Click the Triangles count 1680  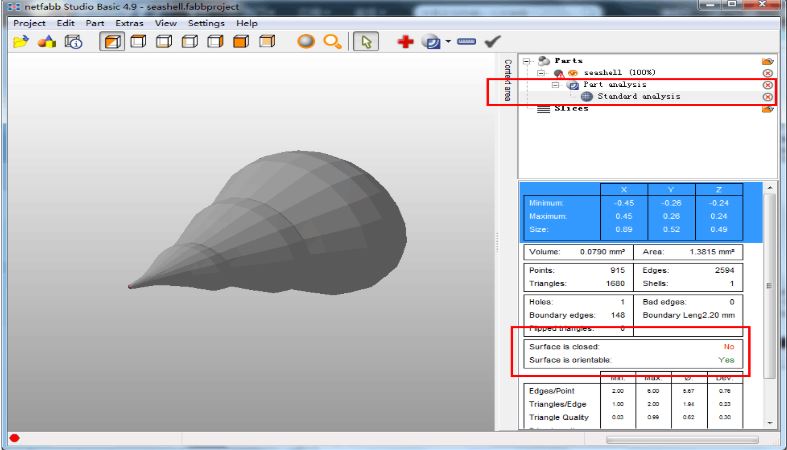(615, 283)
